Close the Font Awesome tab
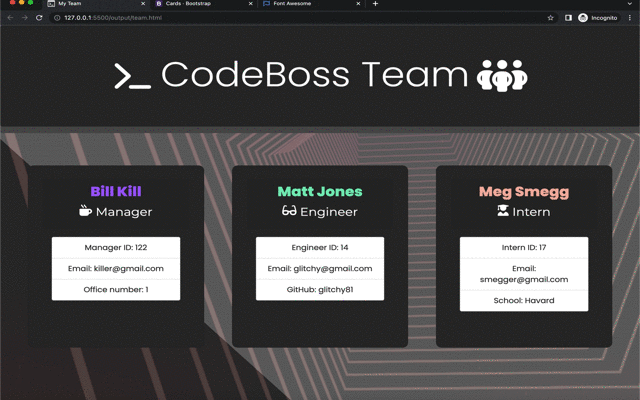 [358, 4]
